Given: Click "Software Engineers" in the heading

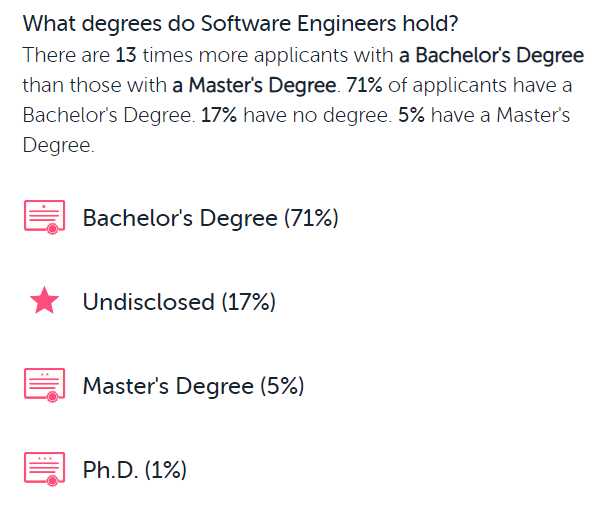Looking at the screenshot, I should (299, 24).
